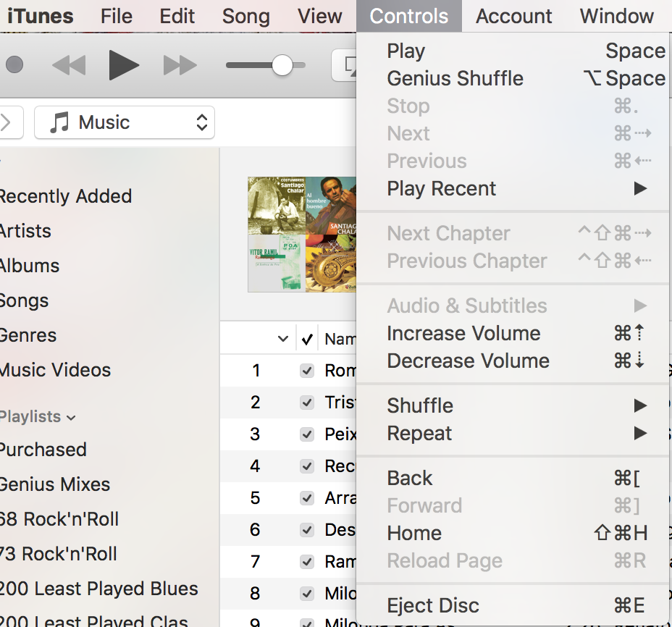Select Increase Volume menu item
This screenshot has height=627, width=672.
[513, 334]
